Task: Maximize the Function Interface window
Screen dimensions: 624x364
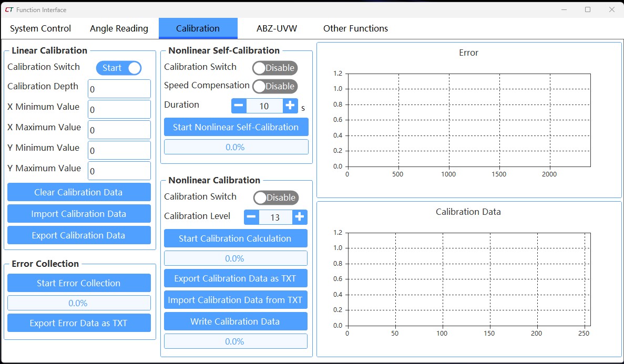Action: click(588, 9)
